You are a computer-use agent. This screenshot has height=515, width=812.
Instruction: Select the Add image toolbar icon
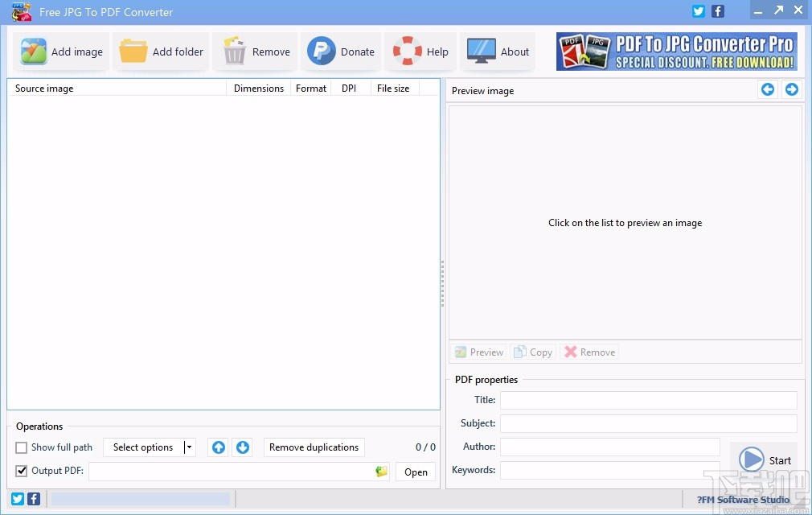pos(34,51)
